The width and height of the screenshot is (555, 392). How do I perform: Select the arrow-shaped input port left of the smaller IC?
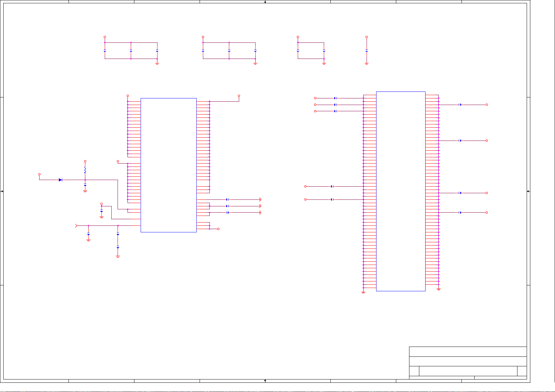76,225
